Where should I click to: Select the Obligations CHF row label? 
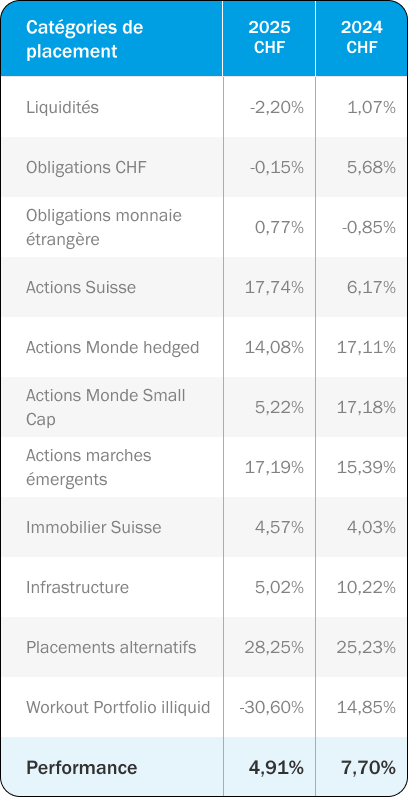(x=86, y=167)
